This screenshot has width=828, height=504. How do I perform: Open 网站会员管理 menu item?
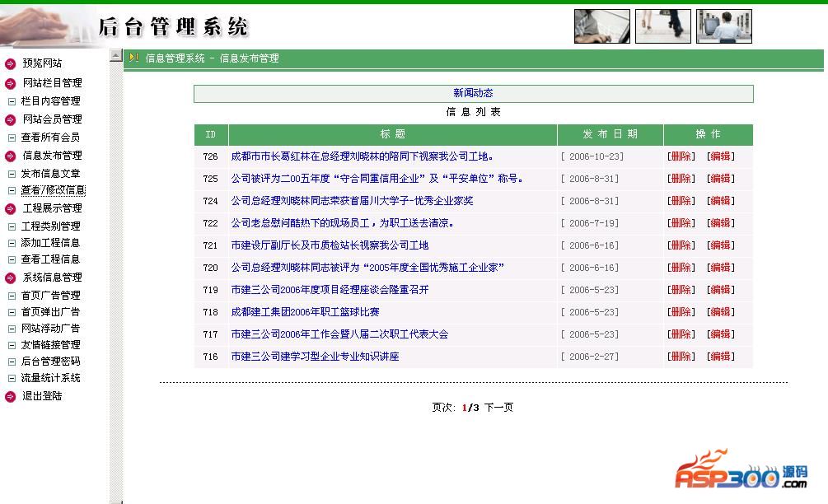[52, 119]
